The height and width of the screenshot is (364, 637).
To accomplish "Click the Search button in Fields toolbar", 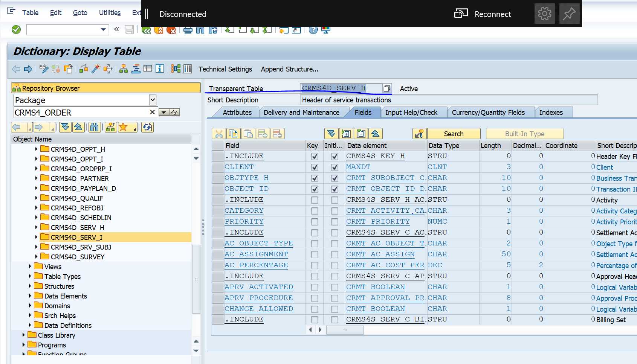I will 454,134.
